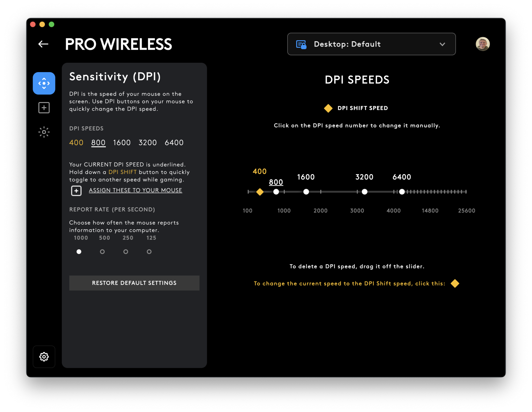Select the 1000 report rate option
The height and width of the screenshot is (412, 532).
pyautogui.click(x=79, y=251)
